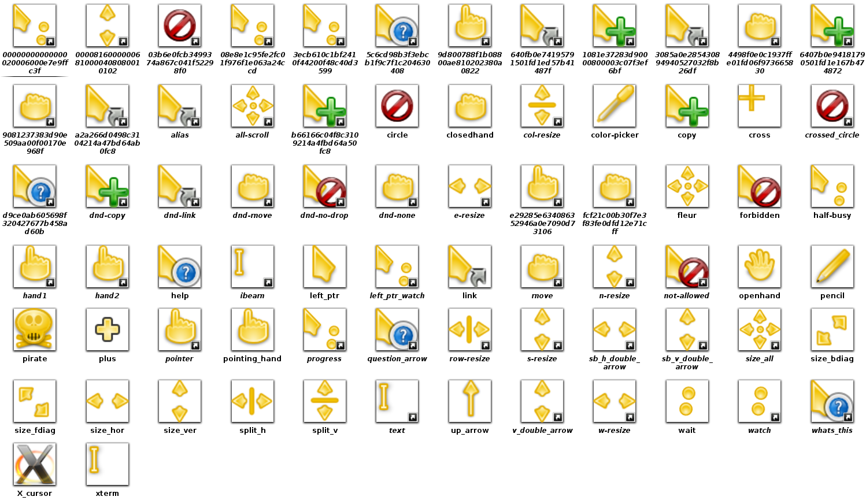The height and width of the screenshot is (504, 866).
Task: Select the circle cursor icon
Action: (x=397, y=106)
